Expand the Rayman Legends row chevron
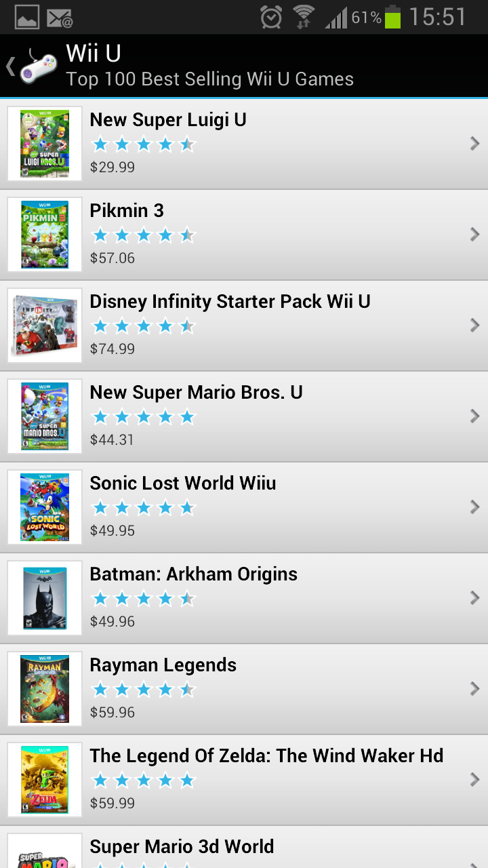The image size is (488, 868). click(x=474, y=688)
